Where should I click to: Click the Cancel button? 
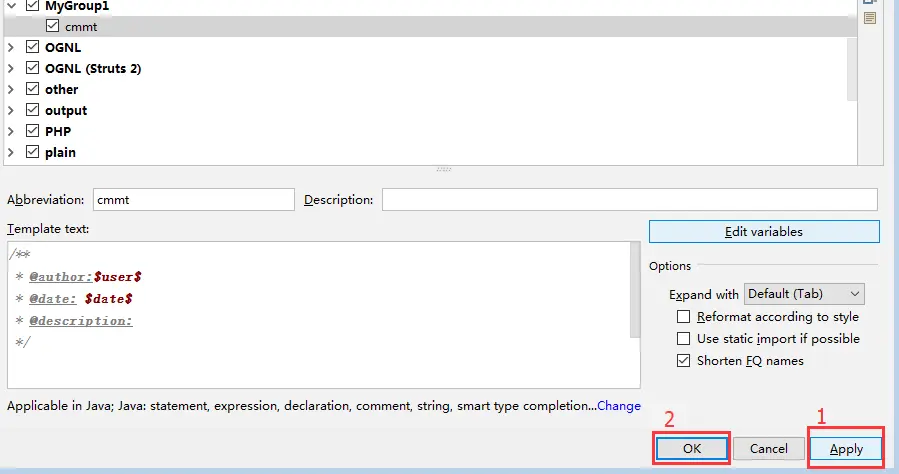[768, 448]
